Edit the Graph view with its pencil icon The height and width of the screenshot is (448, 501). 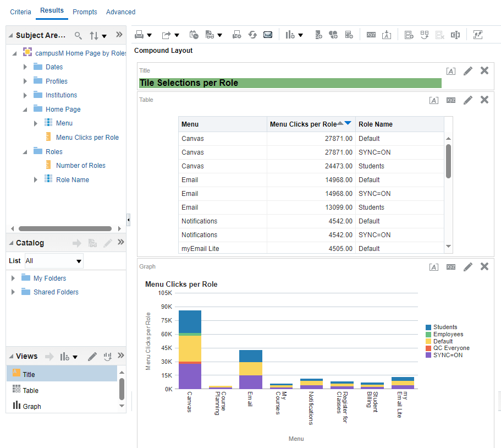(467, 266)
